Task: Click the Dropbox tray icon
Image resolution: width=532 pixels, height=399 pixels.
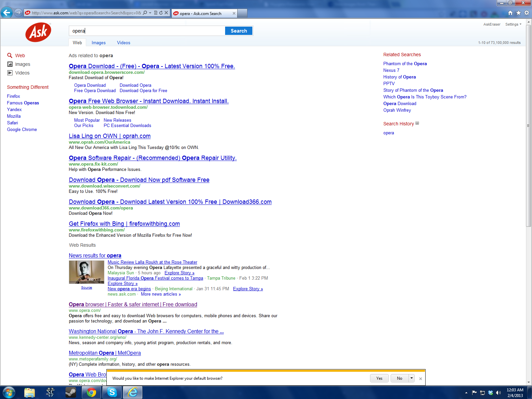Action: tap(490, 393)
